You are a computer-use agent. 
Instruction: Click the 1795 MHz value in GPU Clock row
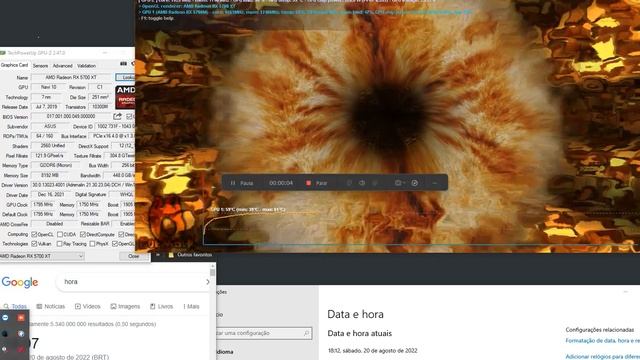pos(43,204)
